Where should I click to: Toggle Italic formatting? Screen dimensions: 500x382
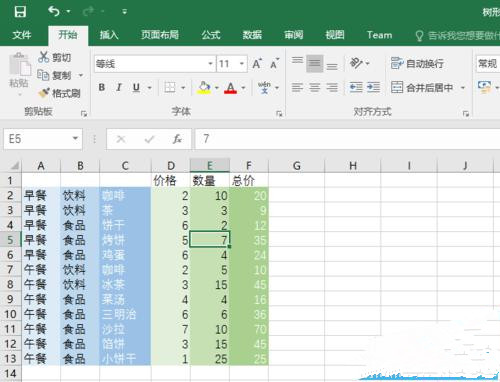119,87
